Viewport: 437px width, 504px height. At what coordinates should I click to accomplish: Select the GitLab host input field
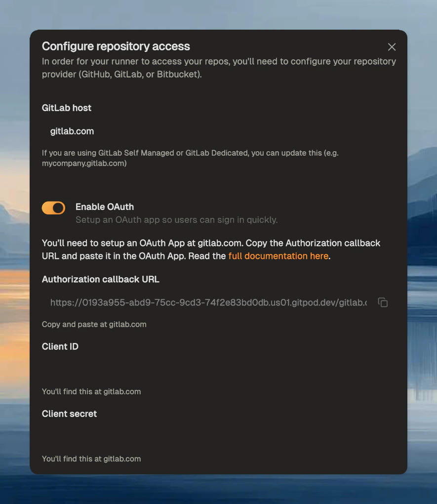[x=148, y=131]
